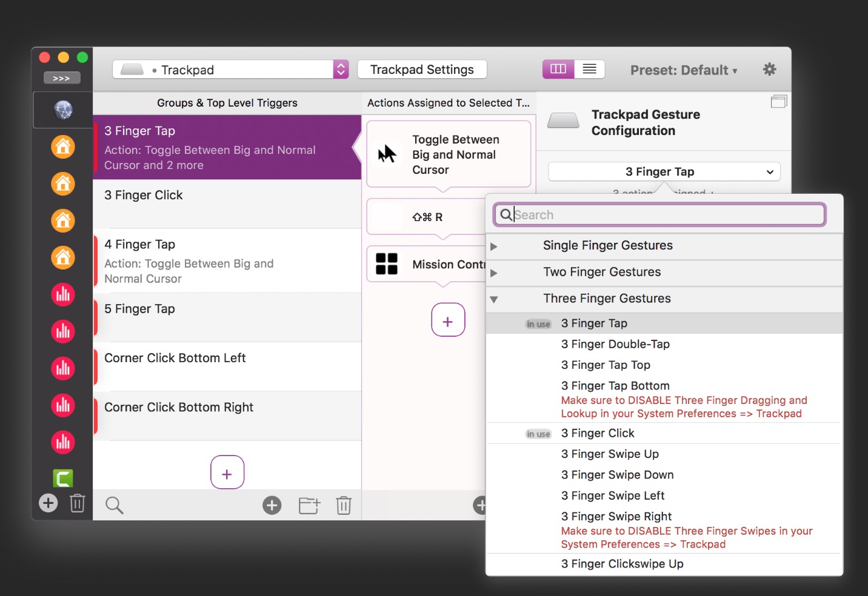
Task: Click the Actions Assigned to Selected header
Action: tap(449, 103)
